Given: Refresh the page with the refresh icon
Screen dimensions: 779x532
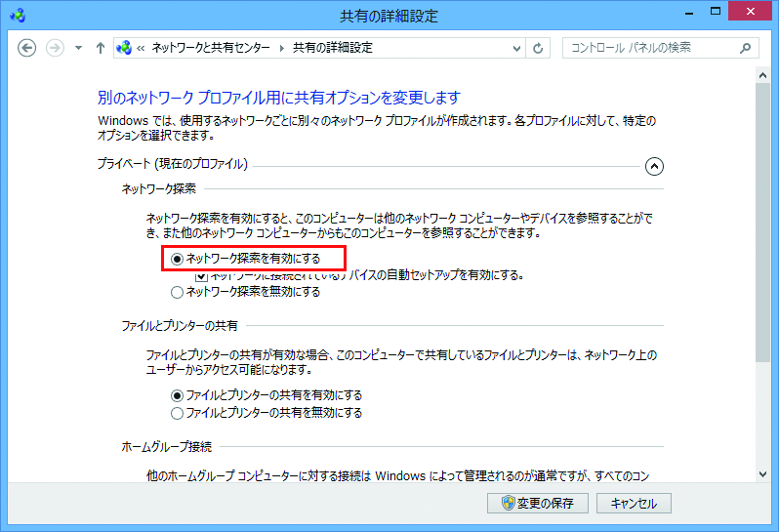Looking at the screenshot, I should [x=538, y=48].
